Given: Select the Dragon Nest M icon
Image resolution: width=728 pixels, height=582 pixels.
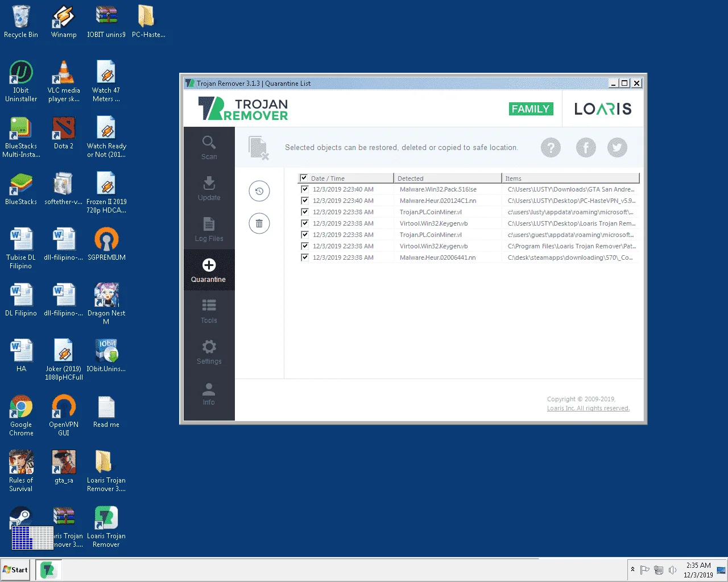Looking at the screenshot, I should tap(106, 304).
